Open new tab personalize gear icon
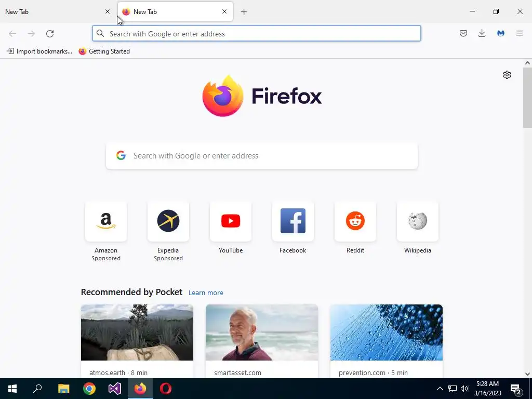532x399 pixels. point(507,75)
